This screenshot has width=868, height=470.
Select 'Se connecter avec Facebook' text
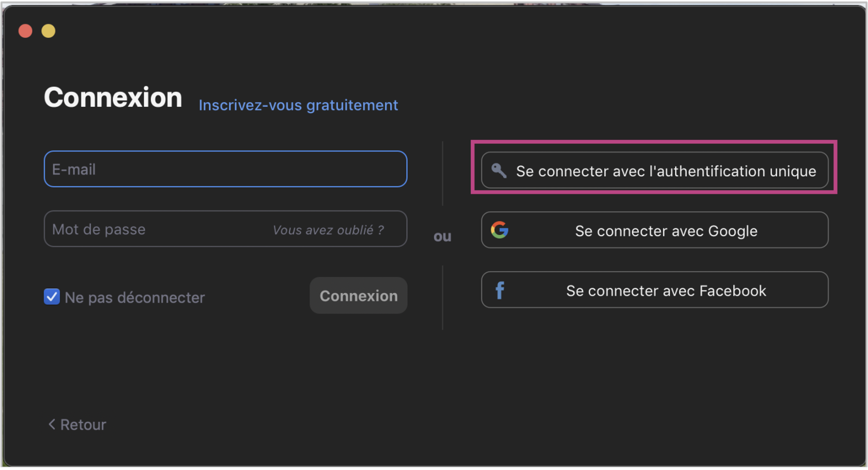click(x=666, y=291)
